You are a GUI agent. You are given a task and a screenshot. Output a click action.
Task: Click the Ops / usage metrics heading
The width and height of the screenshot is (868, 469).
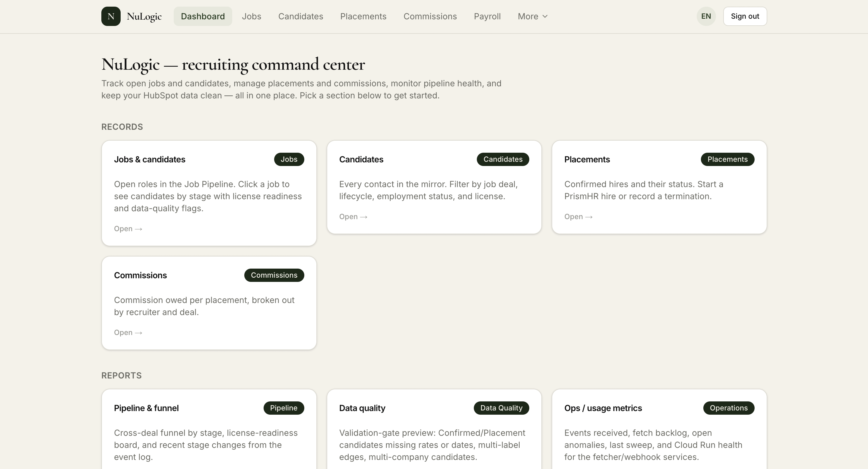(603, 408)
